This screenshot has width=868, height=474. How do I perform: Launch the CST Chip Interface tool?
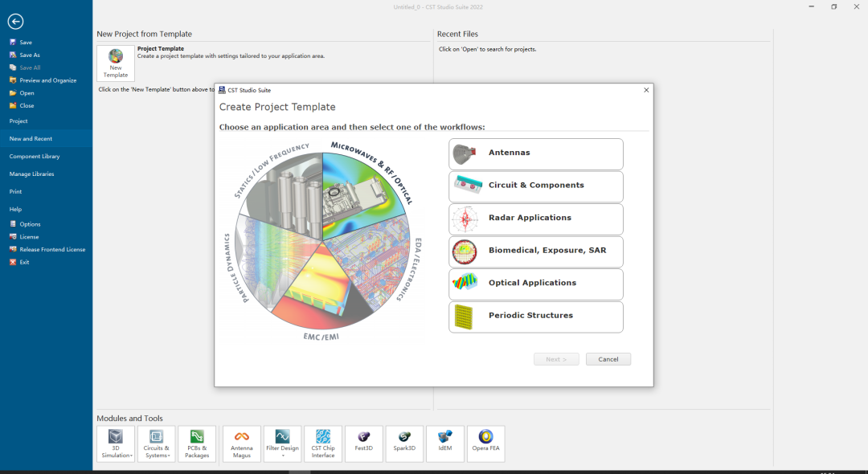click(x=323, y=443)
